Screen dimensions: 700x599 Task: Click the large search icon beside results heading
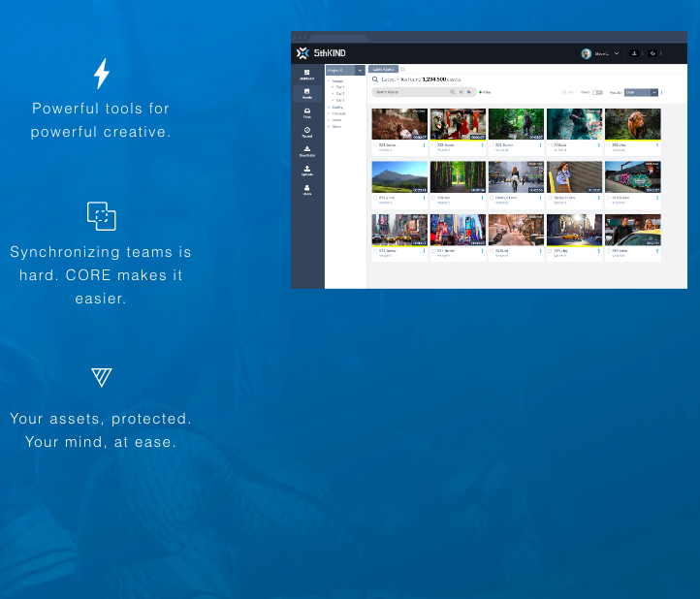375,79
